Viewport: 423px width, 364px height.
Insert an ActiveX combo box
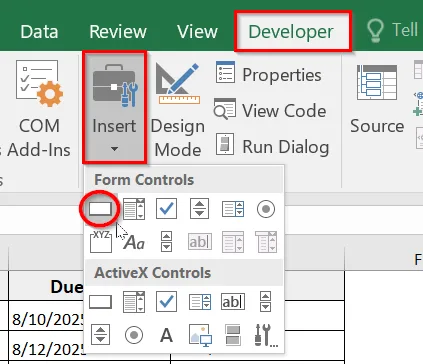[134, 302]
